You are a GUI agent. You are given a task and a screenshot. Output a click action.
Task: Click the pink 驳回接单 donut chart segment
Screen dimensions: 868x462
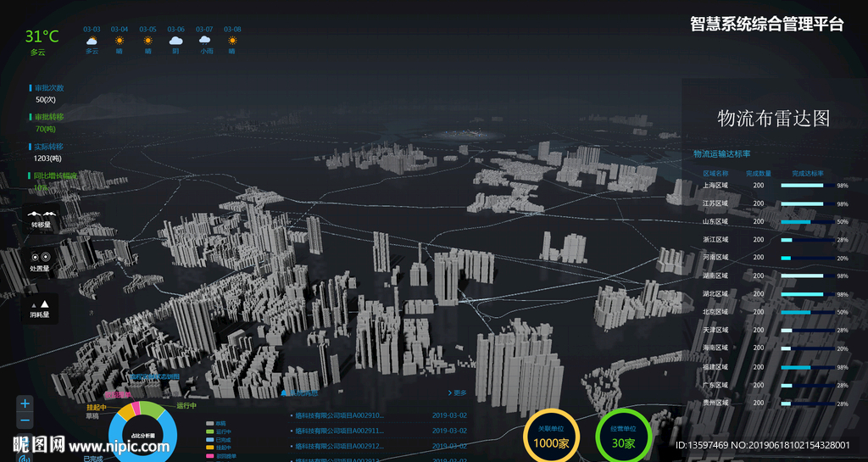(136, 408)
